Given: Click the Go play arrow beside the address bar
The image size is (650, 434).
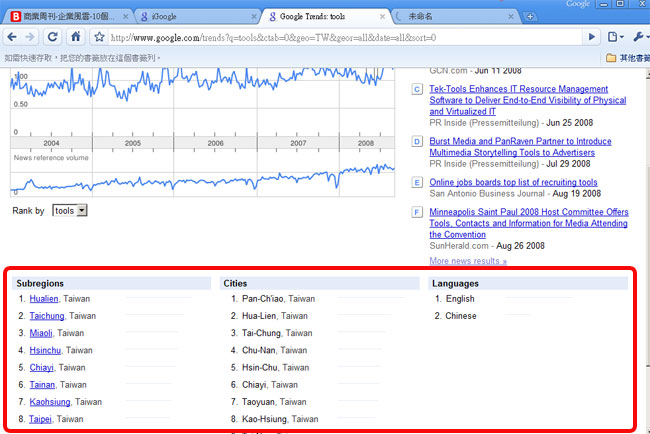Looking at the screenshot, I should click(x=592, y=37).
